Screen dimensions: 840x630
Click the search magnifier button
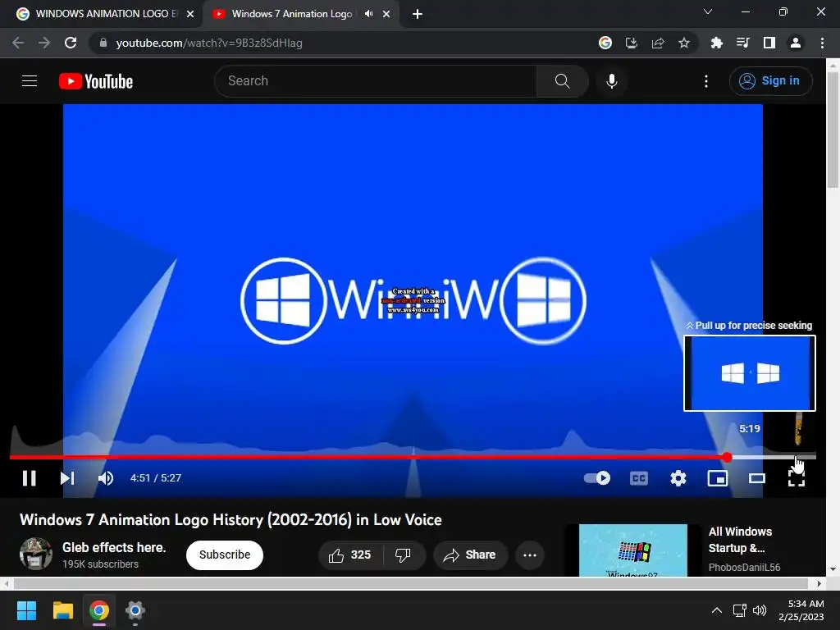click(563, 81)
